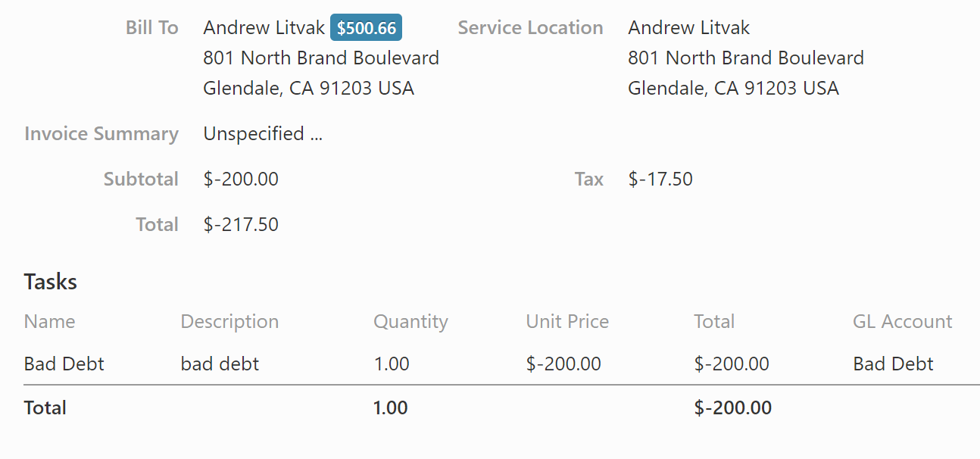Click the Tasks section heading
980x459 pixels.
[x=51, y=282]
